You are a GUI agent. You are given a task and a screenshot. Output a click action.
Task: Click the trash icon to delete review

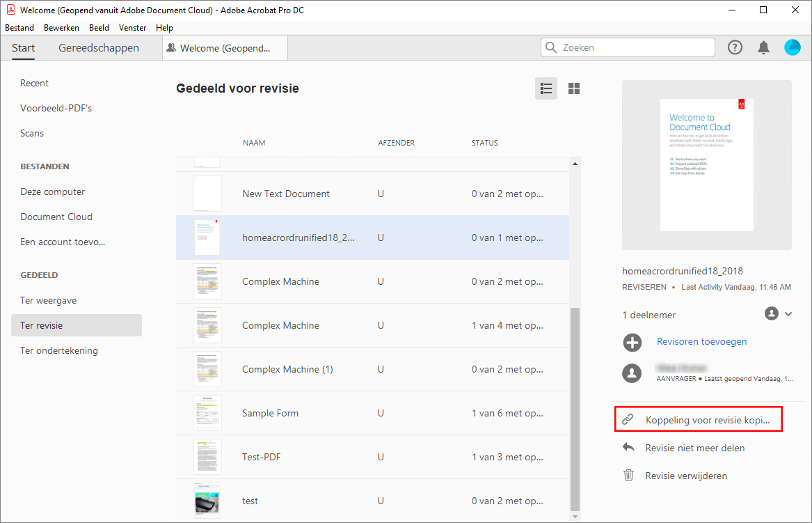point(628,476)
